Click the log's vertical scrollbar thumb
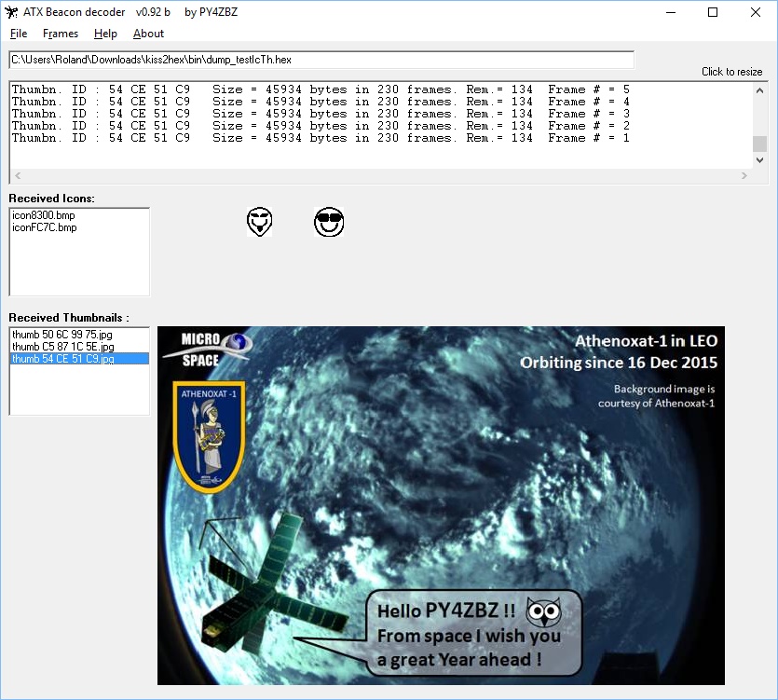This screenshot has width=778, height=700. (759, 144)
